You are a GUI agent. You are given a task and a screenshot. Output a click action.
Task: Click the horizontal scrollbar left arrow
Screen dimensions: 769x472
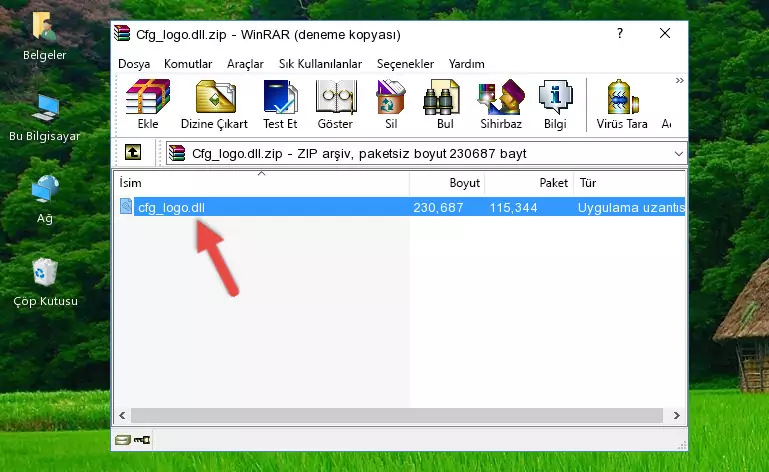(x=123, y=416)
